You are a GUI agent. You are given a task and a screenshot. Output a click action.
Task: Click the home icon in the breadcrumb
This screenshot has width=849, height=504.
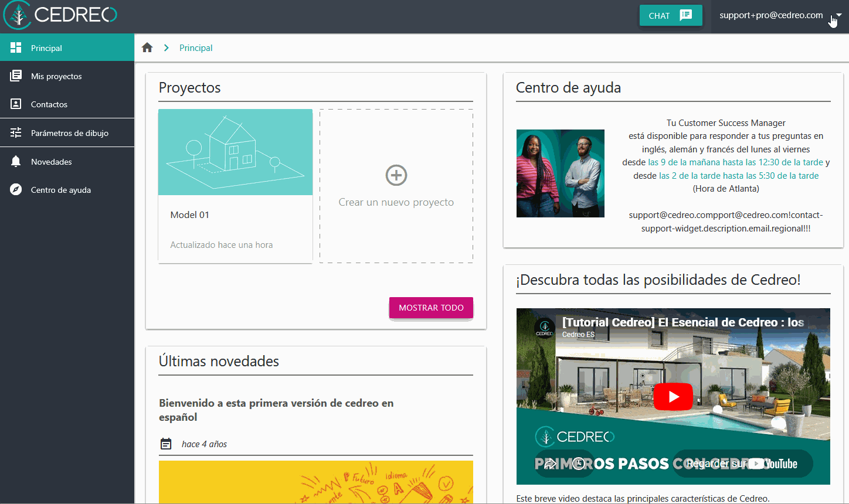point(147,47)
